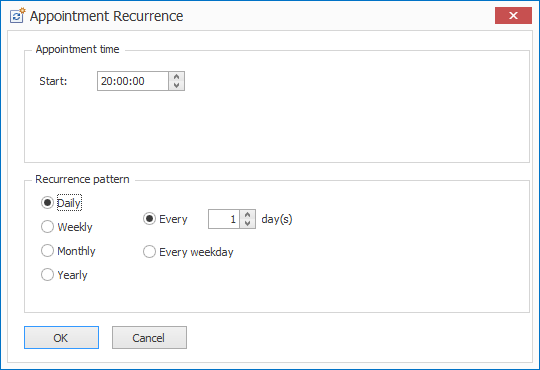Increment the day(s) interval spinner up
This screenshot has height=370, width=540.
(247, 215)
